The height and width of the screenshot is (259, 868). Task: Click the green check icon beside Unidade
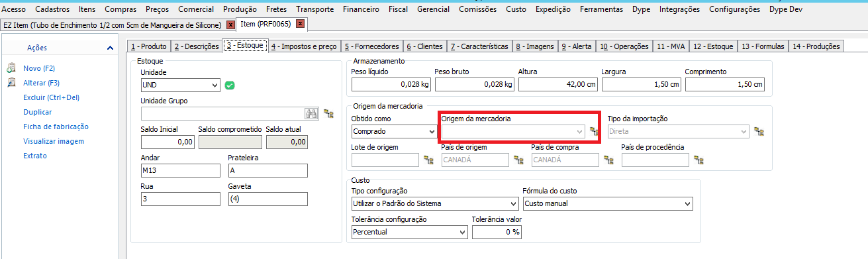click(x=230, y=85)
